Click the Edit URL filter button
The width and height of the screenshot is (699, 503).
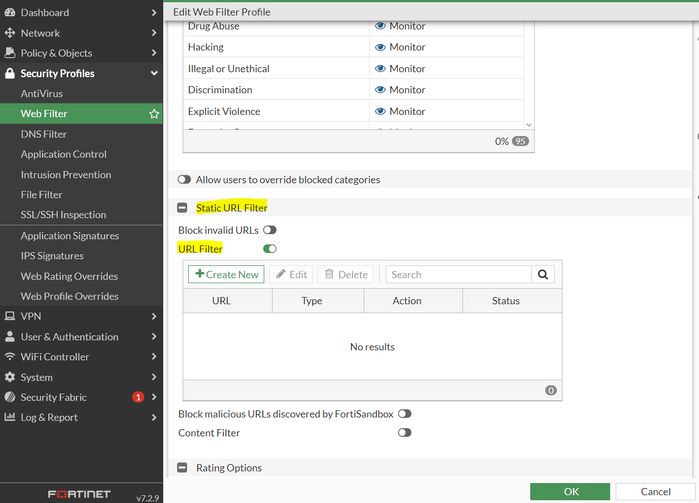coord(291,274)
